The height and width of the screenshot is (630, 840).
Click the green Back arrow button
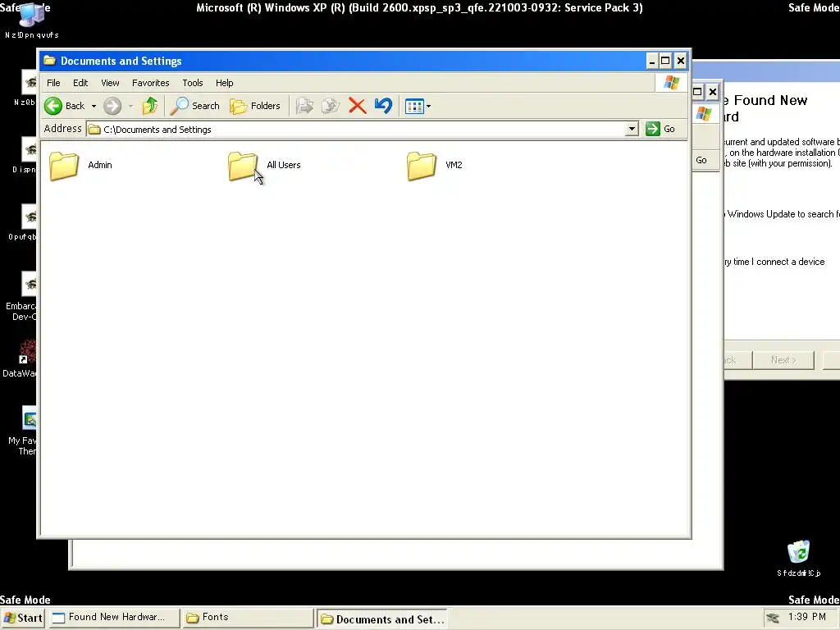tap(53, 106)
